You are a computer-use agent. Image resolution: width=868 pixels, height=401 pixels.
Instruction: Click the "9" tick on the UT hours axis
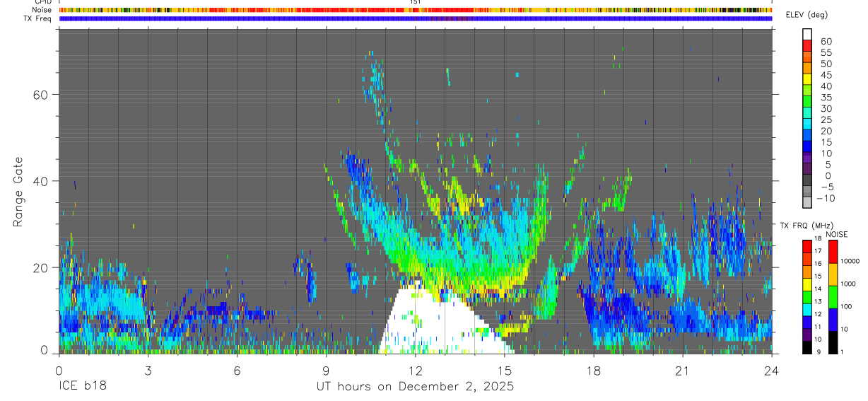tap(326, 371)
